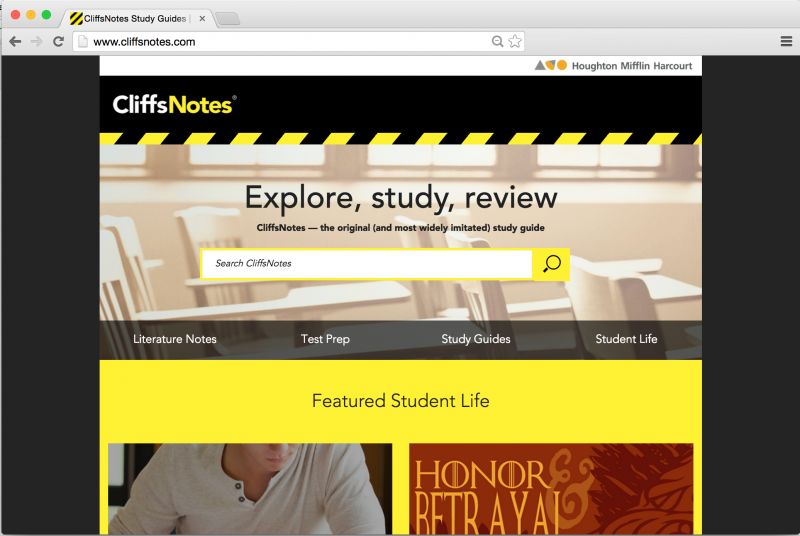Close the CliffsNotes Study Guides tab
Image resolution: width=800 pixels, height=536 pixels.
pyautogui.click(x=202, y=18)
